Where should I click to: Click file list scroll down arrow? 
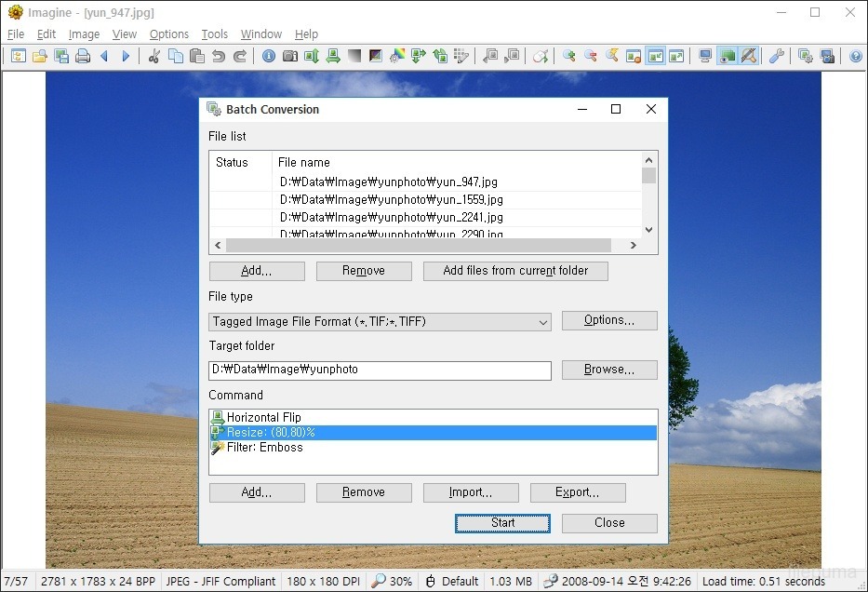pos(648,230)
